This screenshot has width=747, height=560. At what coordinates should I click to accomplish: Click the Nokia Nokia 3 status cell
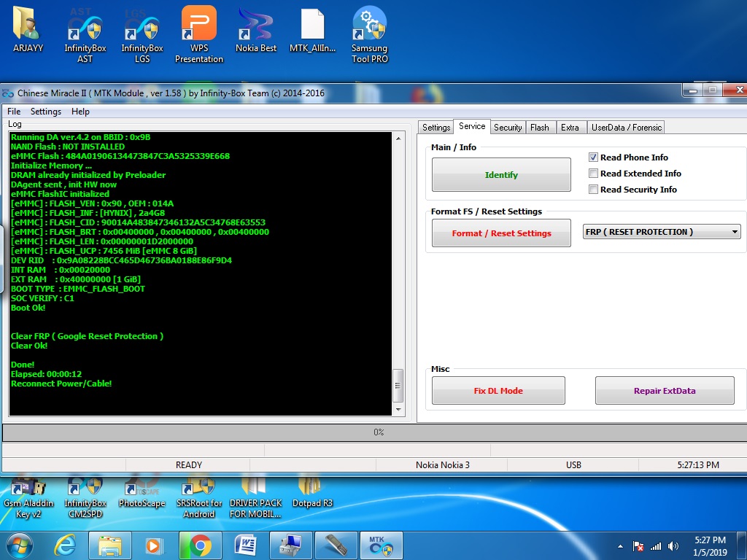coord(442,464)
